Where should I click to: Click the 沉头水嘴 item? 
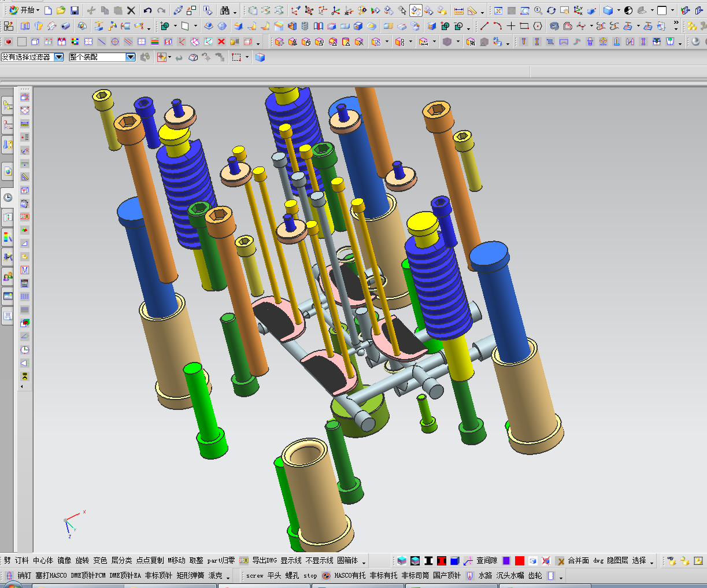[510, 575]
